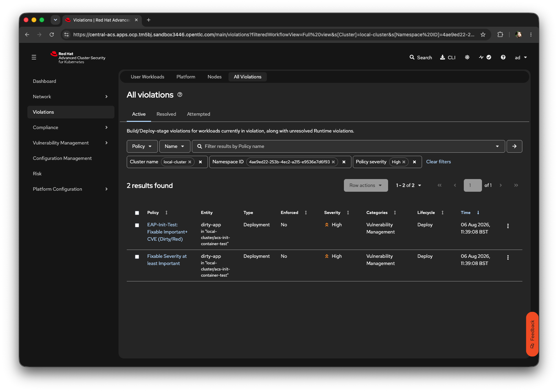Click the Red Hat Advanced Cluster Security logo

(78, 58)
